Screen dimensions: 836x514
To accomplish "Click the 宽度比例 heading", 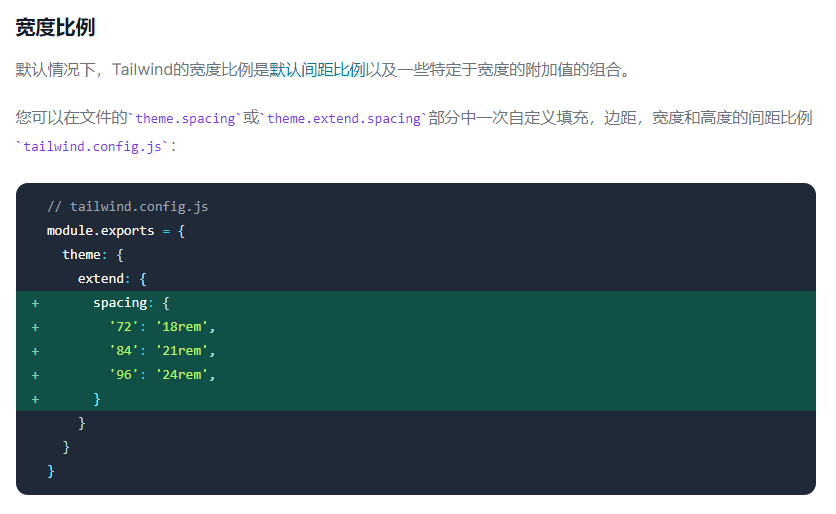I will click(x=55, y=27).
